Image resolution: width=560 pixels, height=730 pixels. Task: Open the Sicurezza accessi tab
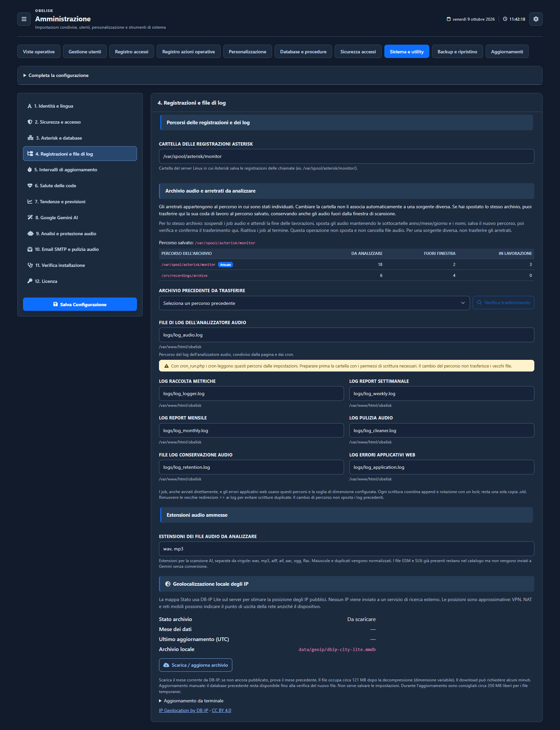(358, 52)
